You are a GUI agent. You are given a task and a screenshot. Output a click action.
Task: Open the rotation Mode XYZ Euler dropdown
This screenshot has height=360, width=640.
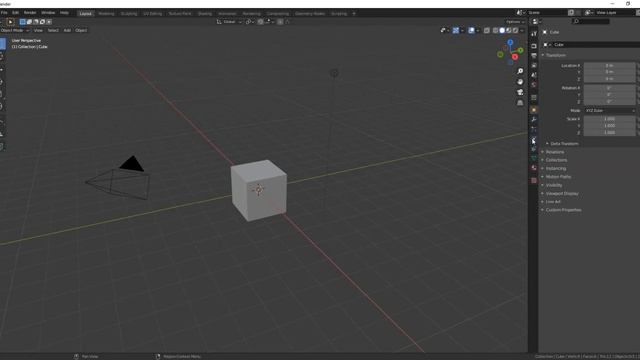click(x=610, y=111)
